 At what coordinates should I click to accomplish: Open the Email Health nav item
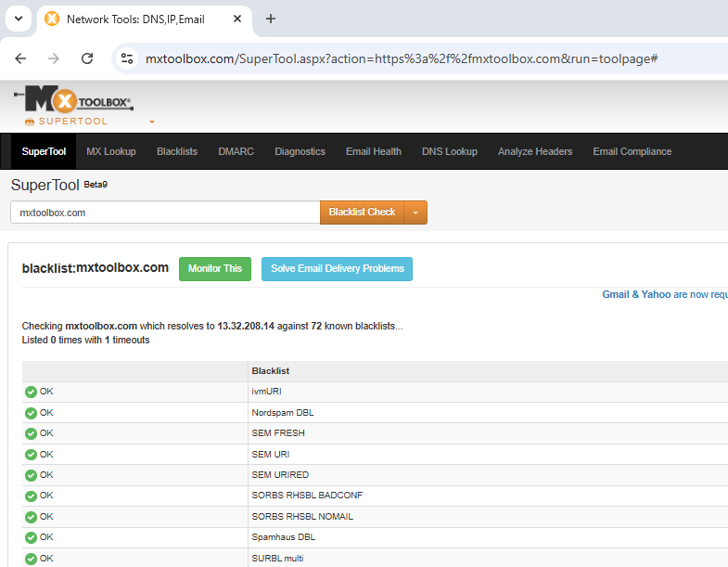[x=374, y=151]
